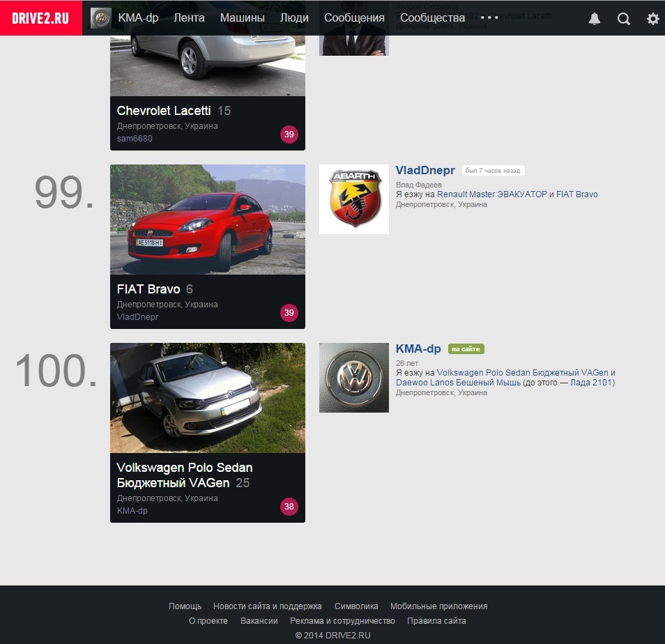This screenshot has height=644, width=665.
Task: Go to the Лента section
Action: click(x=189, y=18)
